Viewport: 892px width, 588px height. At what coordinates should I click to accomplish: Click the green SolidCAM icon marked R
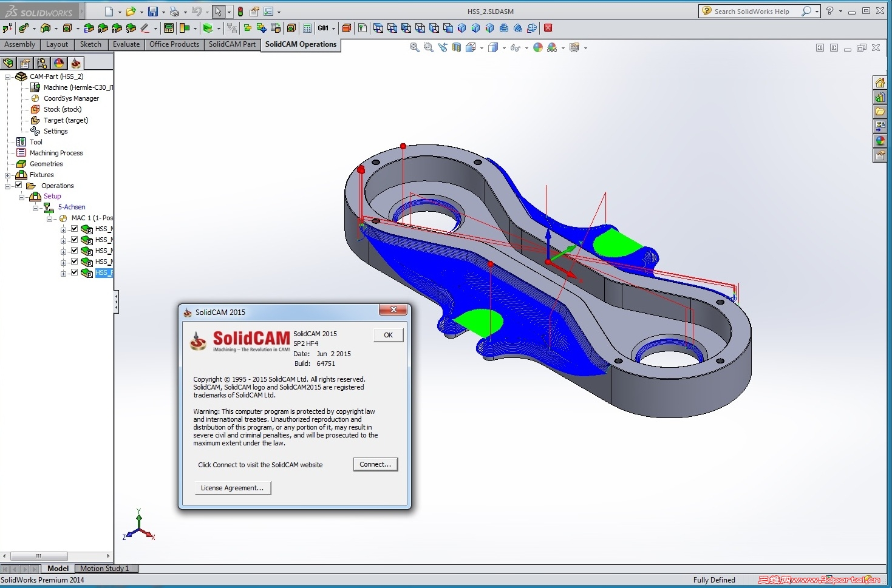103,28
